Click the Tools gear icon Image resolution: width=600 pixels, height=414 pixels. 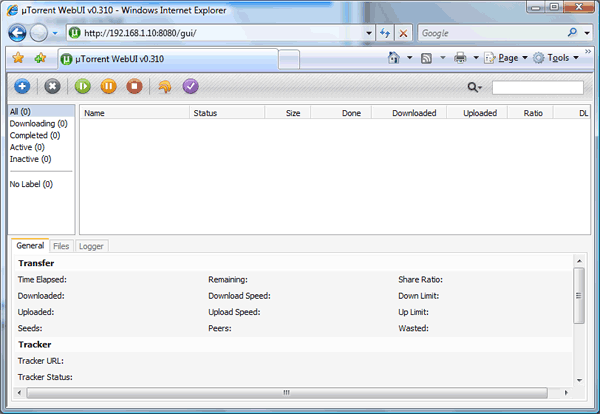click(539, 58)
